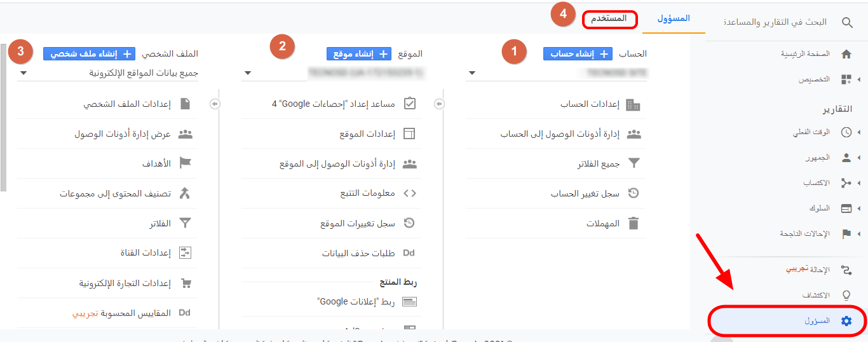Image resolution: width=868 pixels, height=342 pixels.
Task: Open ربط إعلانات Google Ads linking icon
Action: click(410, 301)
